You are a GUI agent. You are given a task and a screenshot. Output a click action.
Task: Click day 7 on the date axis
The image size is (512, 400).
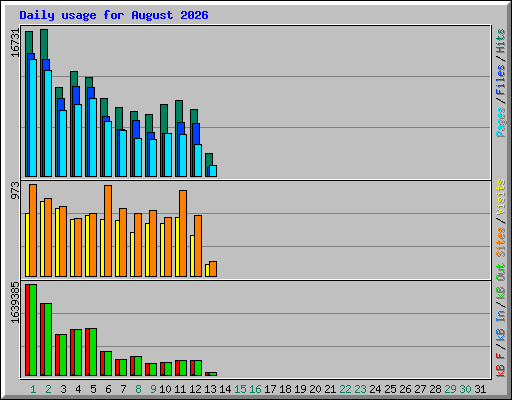(123, 389)
